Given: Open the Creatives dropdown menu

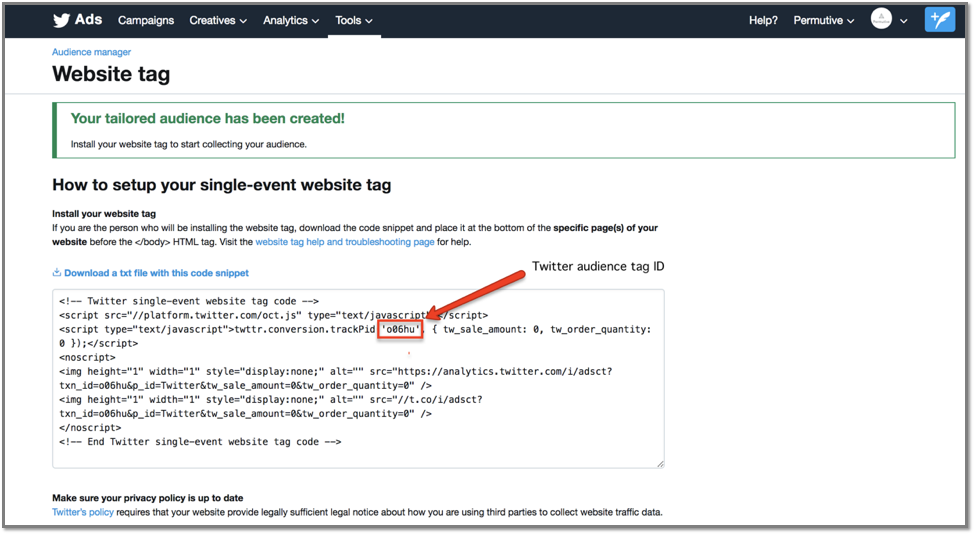Looking at the screenshot, I should coord(218,21).
